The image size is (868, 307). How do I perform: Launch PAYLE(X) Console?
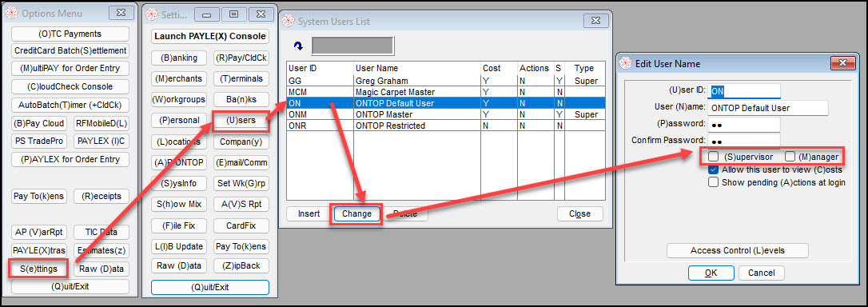tap(209, 37)
